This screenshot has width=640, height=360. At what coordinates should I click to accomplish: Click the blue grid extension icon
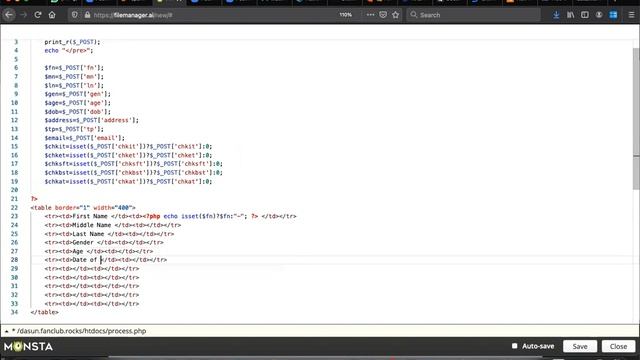tap(613, 15)
